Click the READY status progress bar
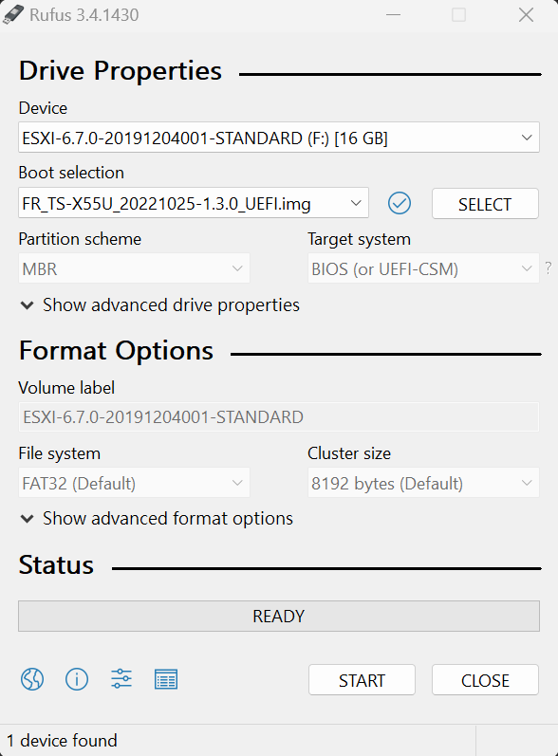 click(x=279, y=616)
